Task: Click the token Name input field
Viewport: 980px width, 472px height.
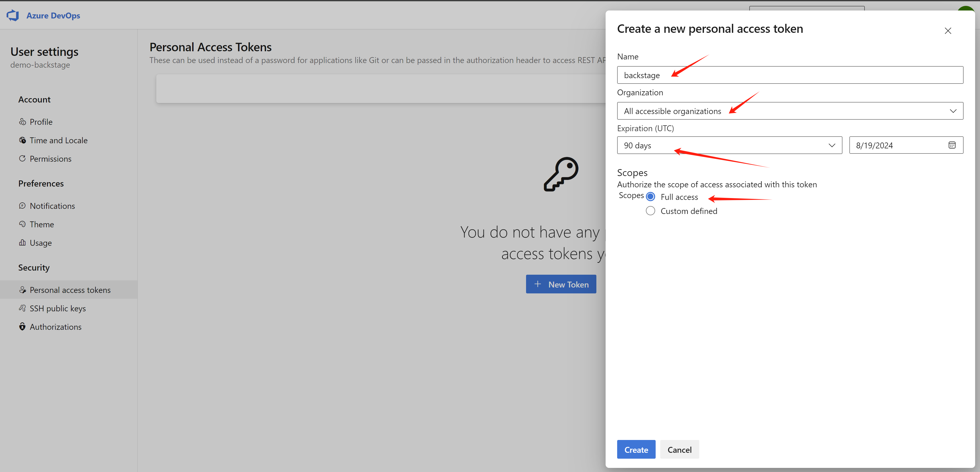Action: tap(790, 75)
